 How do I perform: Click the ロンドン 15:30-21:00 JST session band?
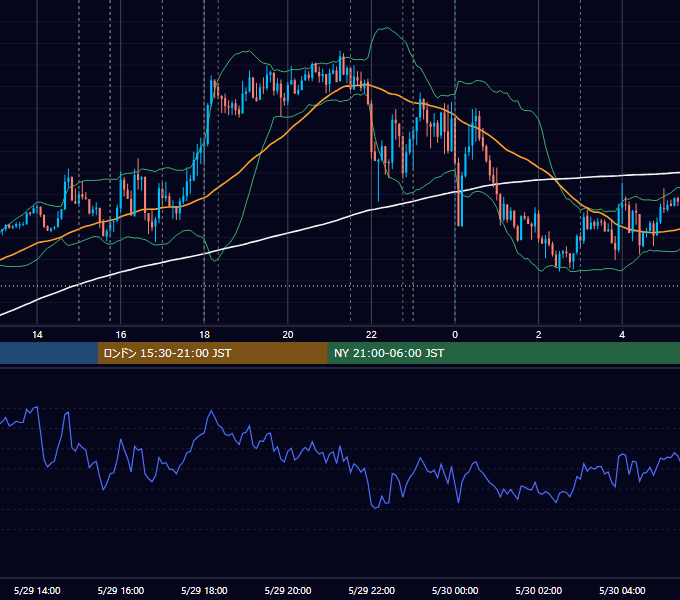point(212,353)
